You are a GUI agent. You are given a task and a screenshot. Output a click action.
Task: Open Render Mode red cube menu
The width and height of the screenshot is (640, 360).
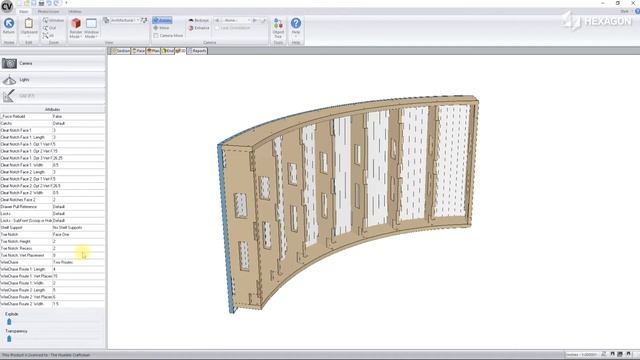point(76,28)
